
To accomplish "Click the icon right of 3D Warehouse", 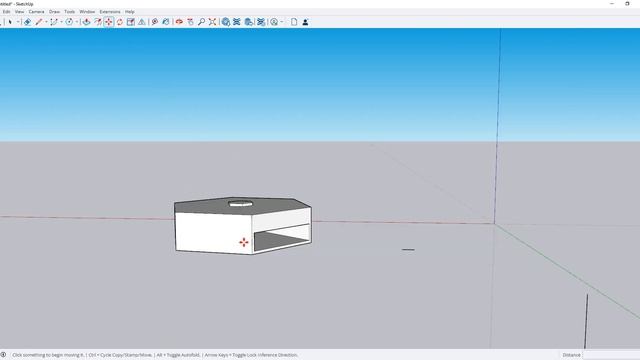I will (x=237, y=22).
